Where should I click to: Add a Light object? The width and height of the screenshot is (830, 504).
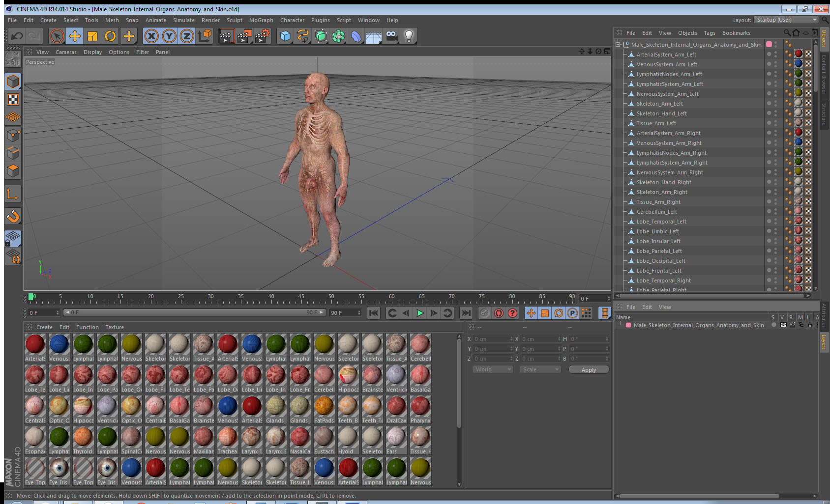click(409, 36)
